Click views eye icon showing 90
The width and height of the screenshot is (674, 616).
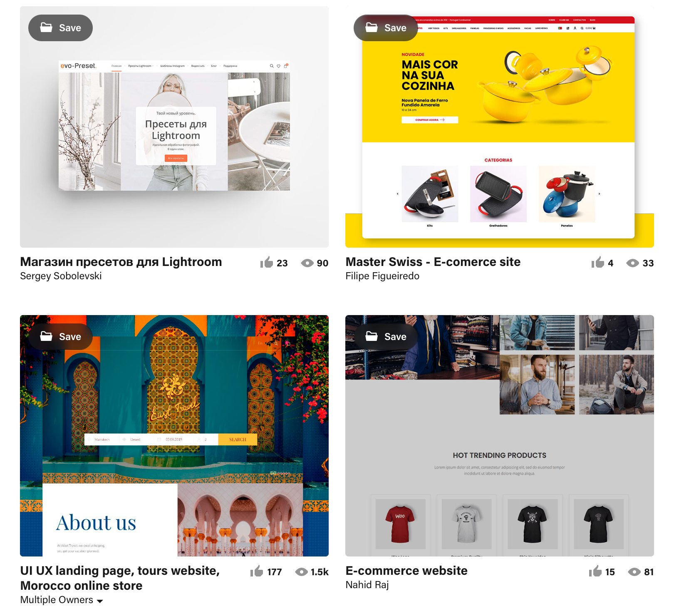(307, 263)
